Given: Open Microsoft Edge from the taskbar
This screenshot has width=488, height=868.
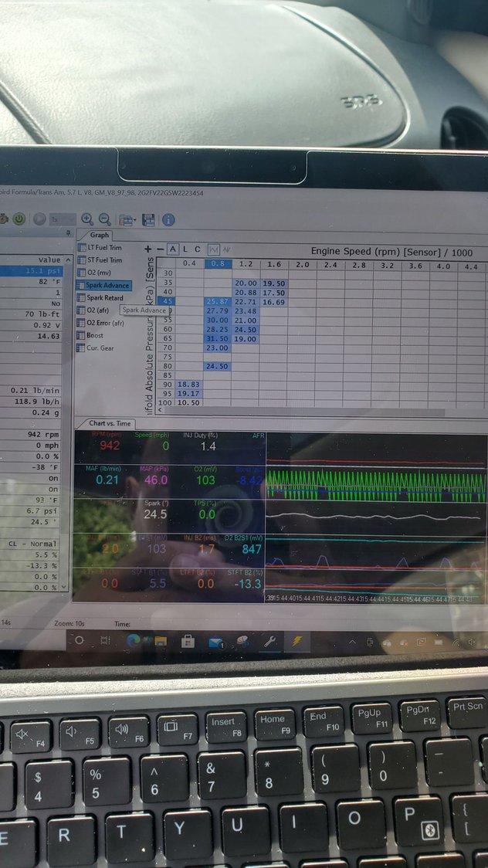Looking at the screenshot, I should tap(133, 640).
